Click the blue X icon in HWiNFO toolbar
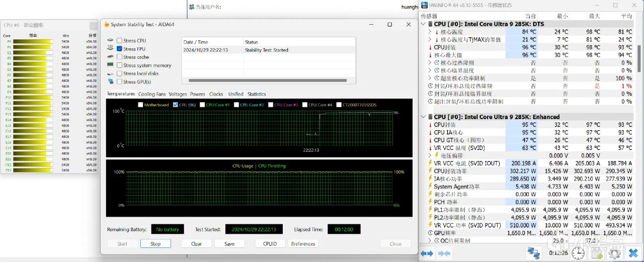Viewport: 644px width, 262px height. pos(633,253)
